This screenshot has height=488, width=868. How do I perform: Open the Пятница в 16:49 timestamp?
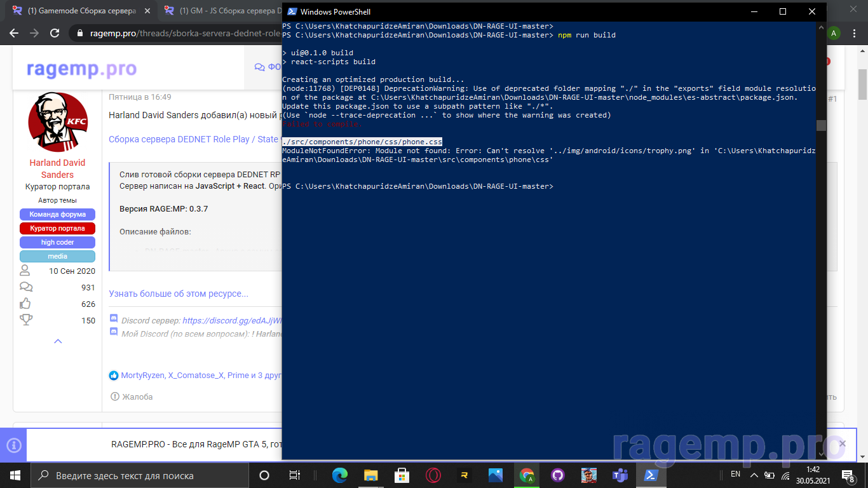pyautogui.click(x=140, y=97)
